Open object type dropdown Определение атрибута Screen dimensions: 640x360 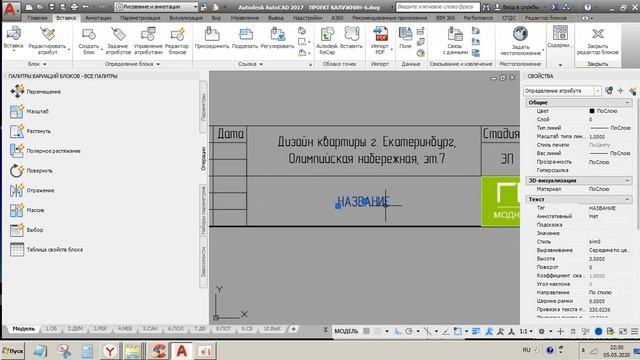[562, 91]
